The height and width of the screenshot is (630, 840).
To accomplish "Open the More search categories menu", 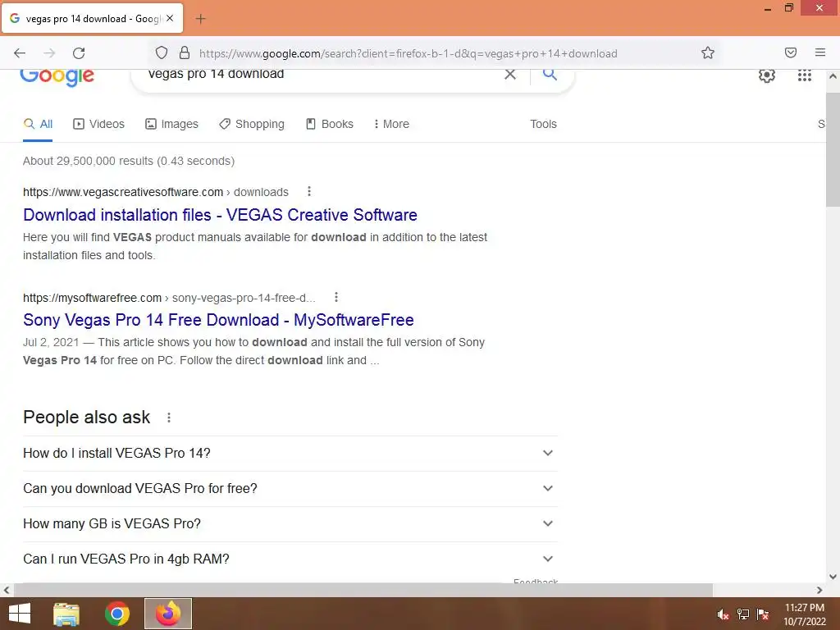I will pyautogui.click(x=391, y=125).
